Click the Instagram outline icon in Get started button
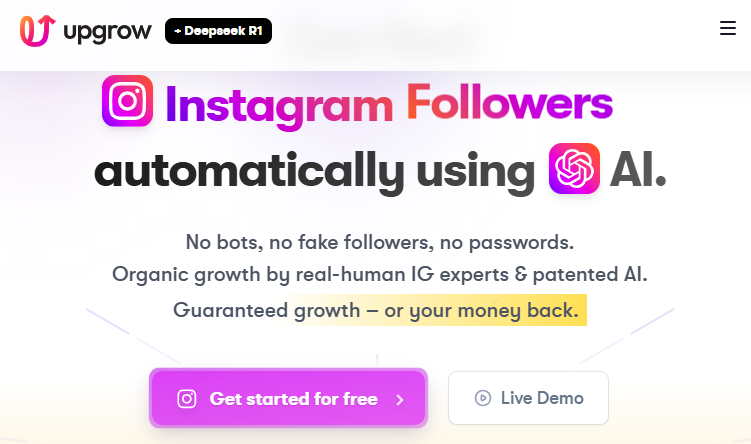The height and width of the screenshot is (444, 751). click(x=187, y=399)
